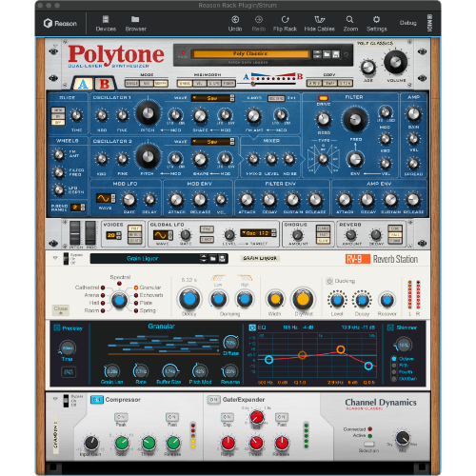476x476 pixels.
Task: Open the Zoom magnifier tool
Action: point(349,20)
